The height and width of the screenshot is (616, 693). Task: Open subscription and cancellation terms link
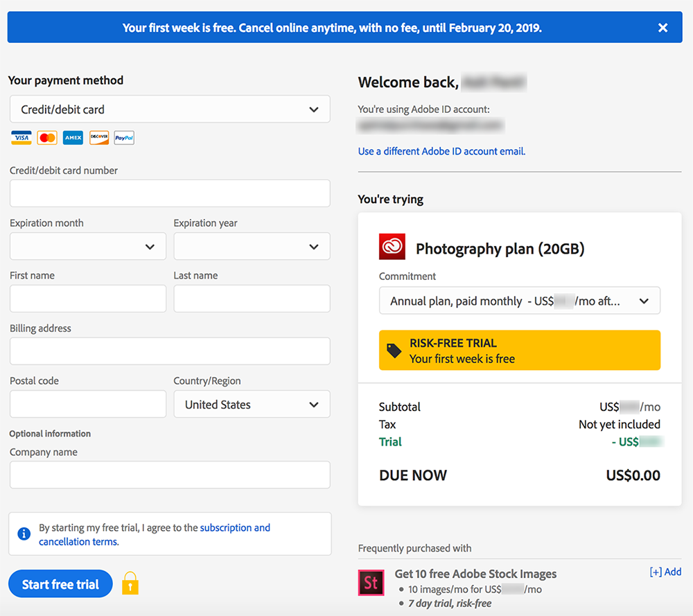[155, 535]
